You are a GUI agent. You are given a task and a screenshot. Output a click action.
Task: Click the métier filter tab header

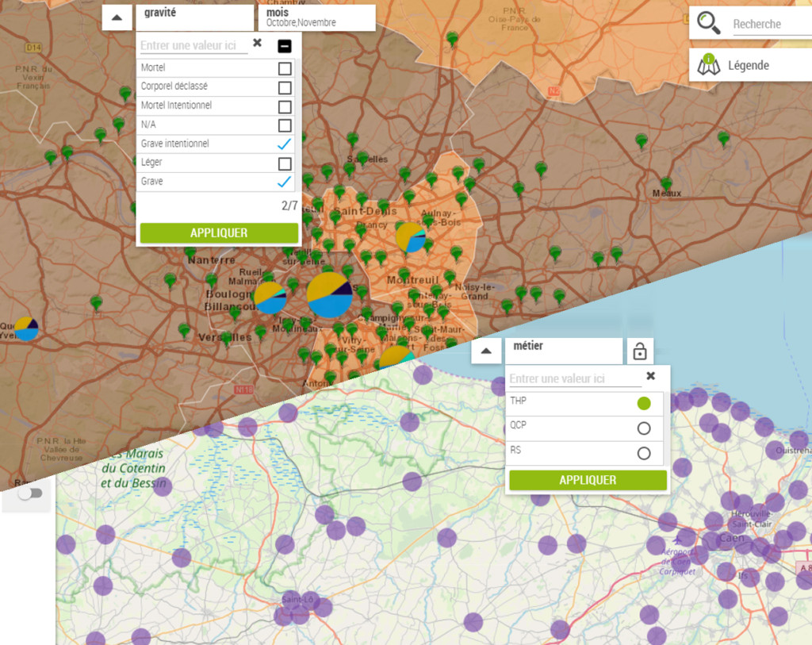pos(563,349)
